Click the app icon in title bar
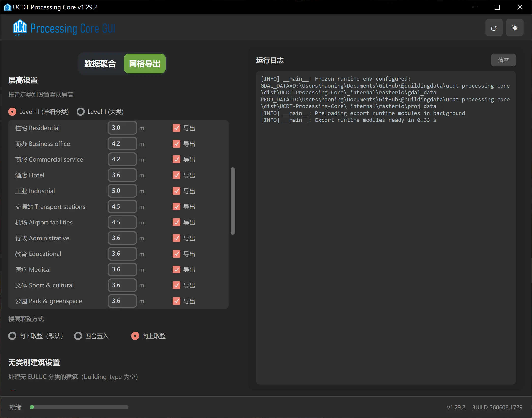This screenshot has width=532, height=418. 7,7
